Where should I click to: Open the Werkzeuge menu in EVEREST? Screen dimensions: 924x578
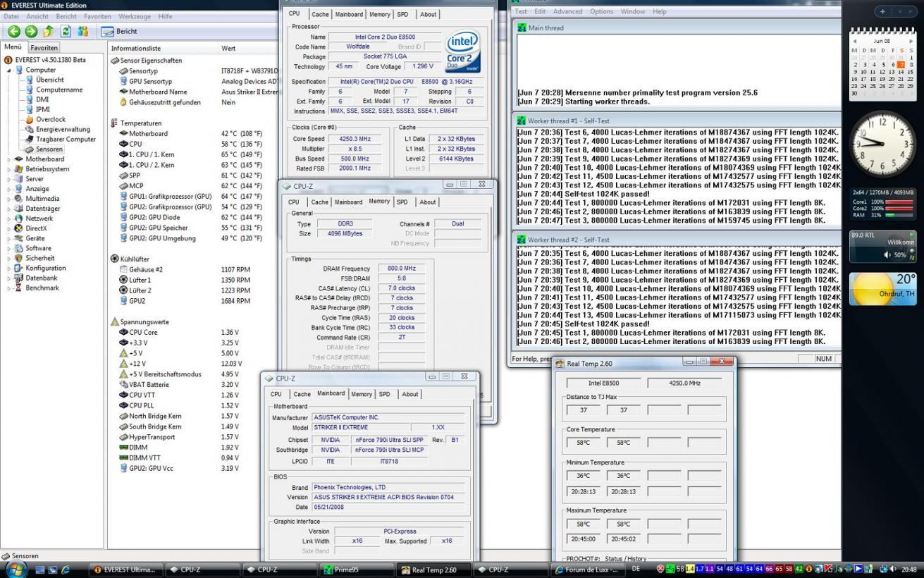tap(135, 16)
